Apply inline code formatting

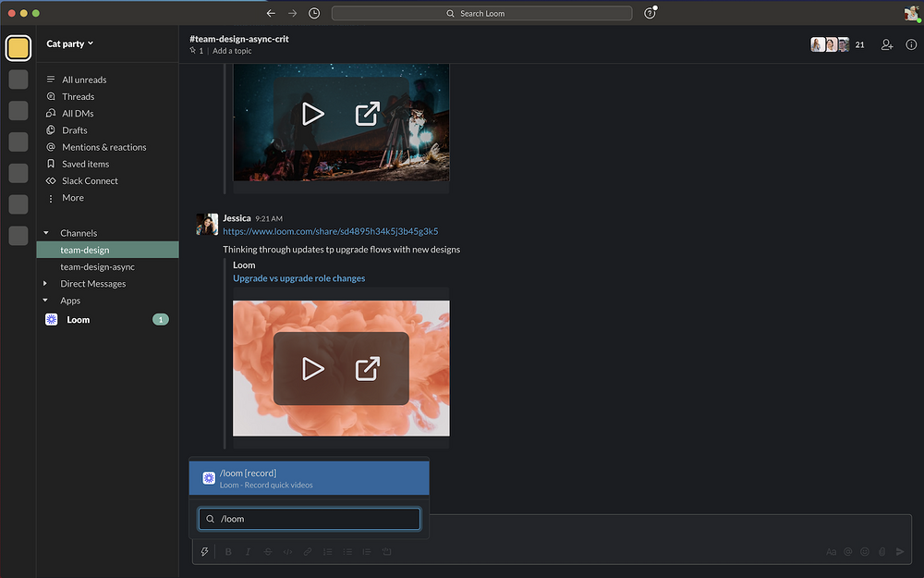click(x=287, y=552)
